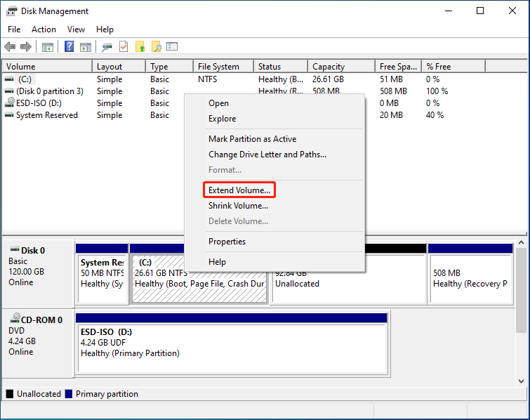
Task: Click the 26.61 GB capacity cell
Action: pyautogui.click(x=328, y=79)
